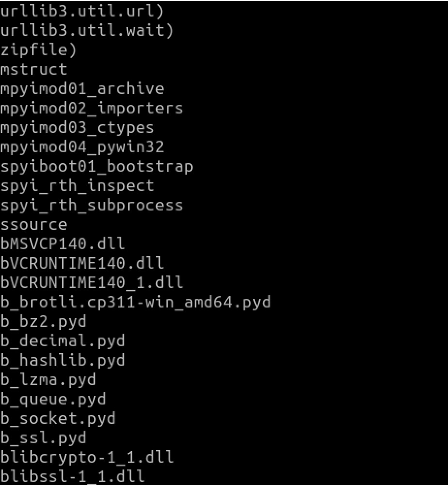
Task: Select the mpyimod04_pywin32 line
Action: (82, 147)
